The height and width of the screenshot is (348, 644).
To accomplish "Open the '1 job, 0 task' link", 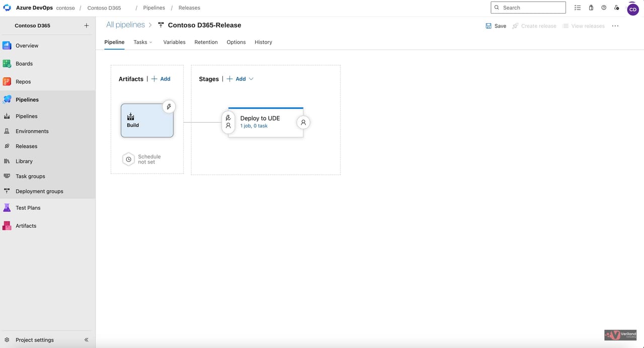I will 254,126.
